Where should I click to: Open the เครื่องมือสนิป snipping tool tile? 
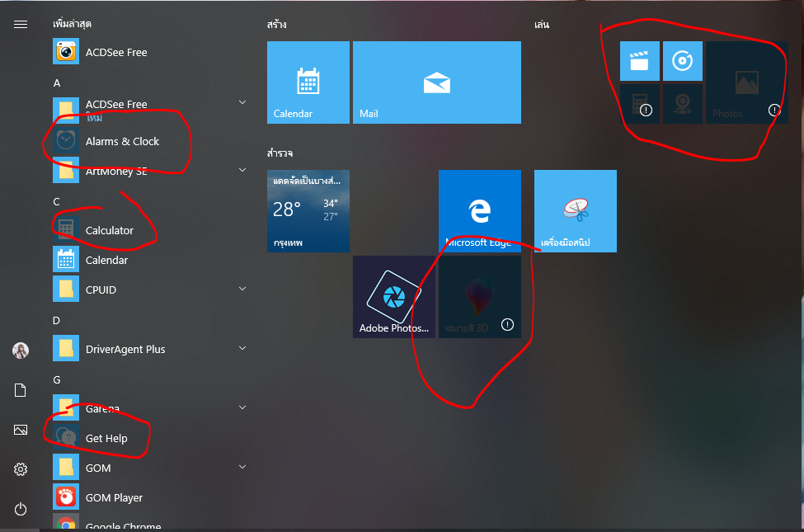click(x=576, y=211)
